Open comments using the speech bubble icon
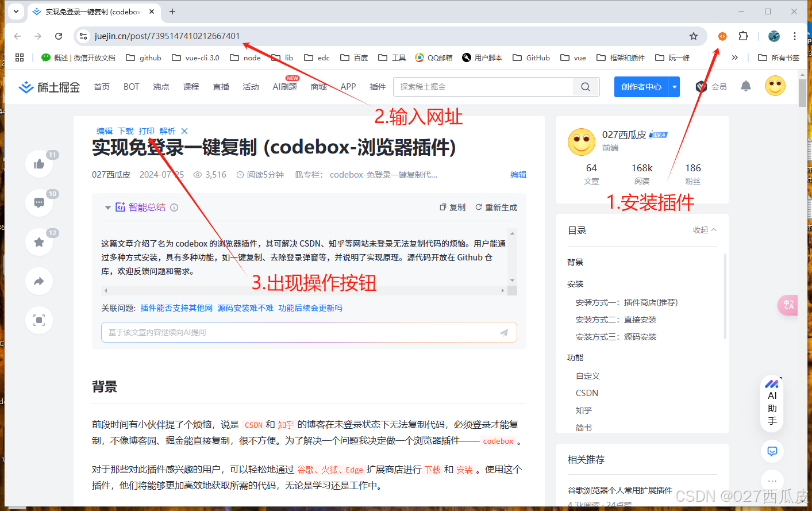The image size is (812, 511). pos(39,202)
